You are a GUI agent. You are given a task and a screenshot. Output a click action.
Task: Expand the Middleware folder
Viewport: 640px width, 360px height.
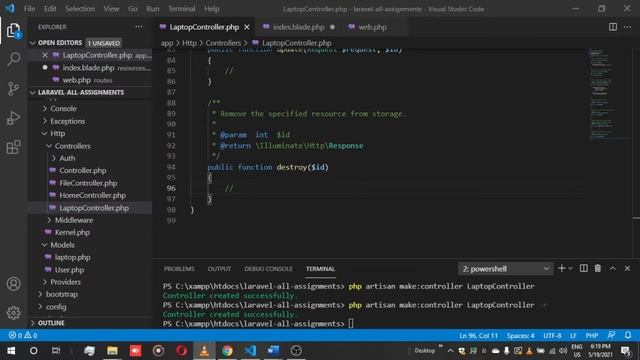(49, 220)
